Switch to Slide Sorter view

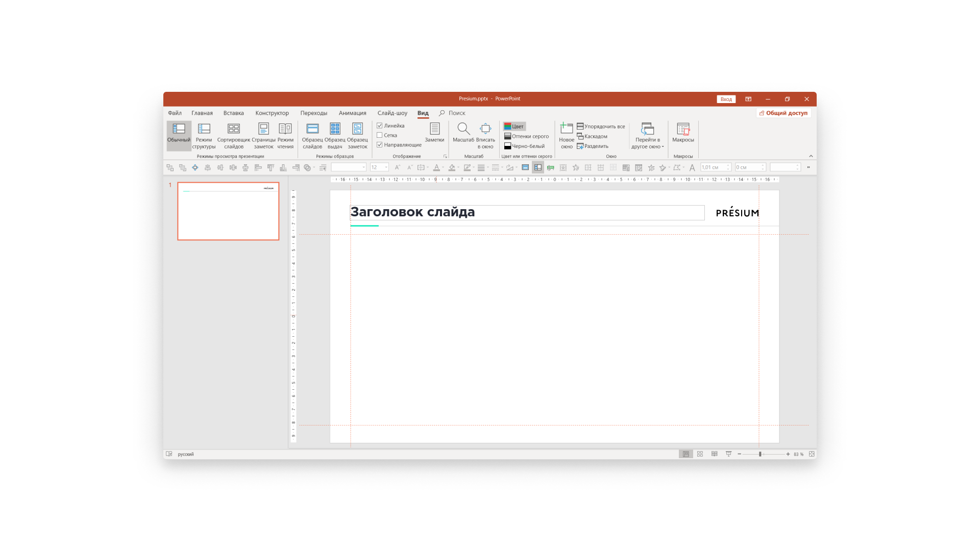click(x=233, y=135)
